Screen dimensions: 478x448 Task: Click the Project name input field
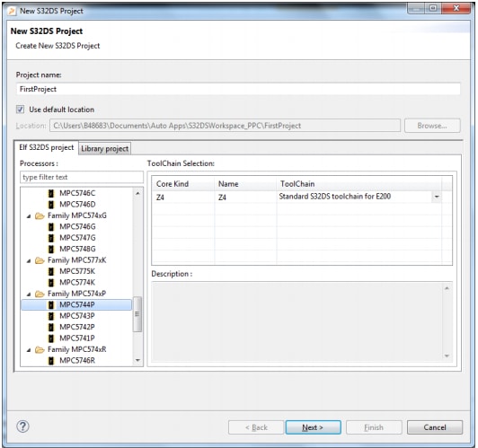[x=238, y=89]
